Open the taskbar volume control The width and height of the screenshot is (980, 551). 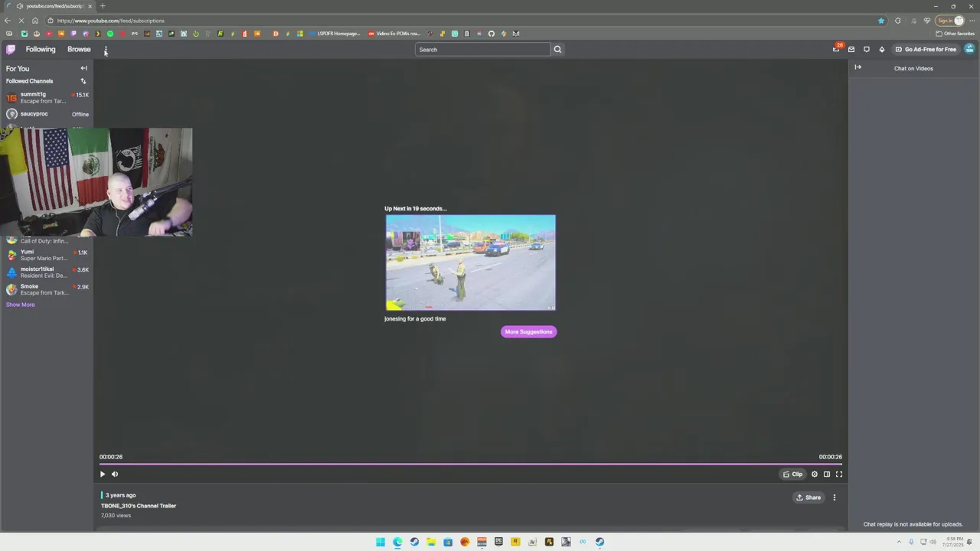(933, 542)
